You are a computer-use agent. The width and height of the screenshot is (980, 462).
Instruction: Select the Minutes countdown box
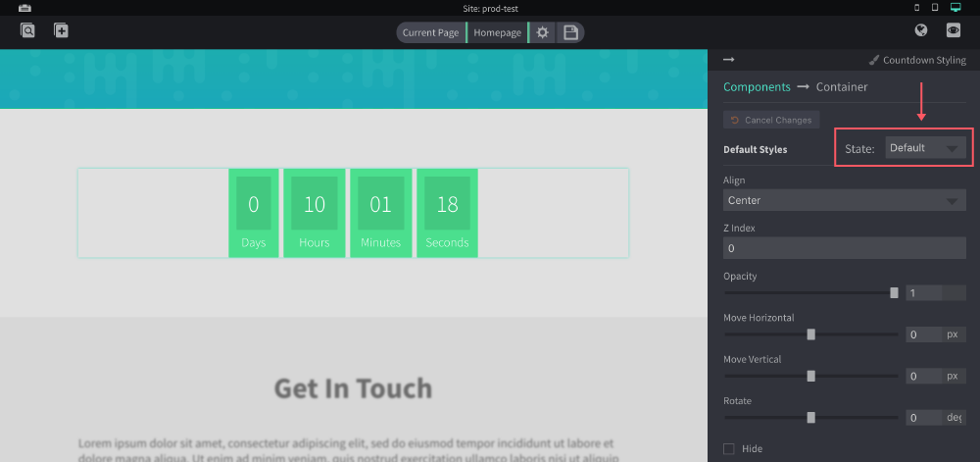point(380,213)
